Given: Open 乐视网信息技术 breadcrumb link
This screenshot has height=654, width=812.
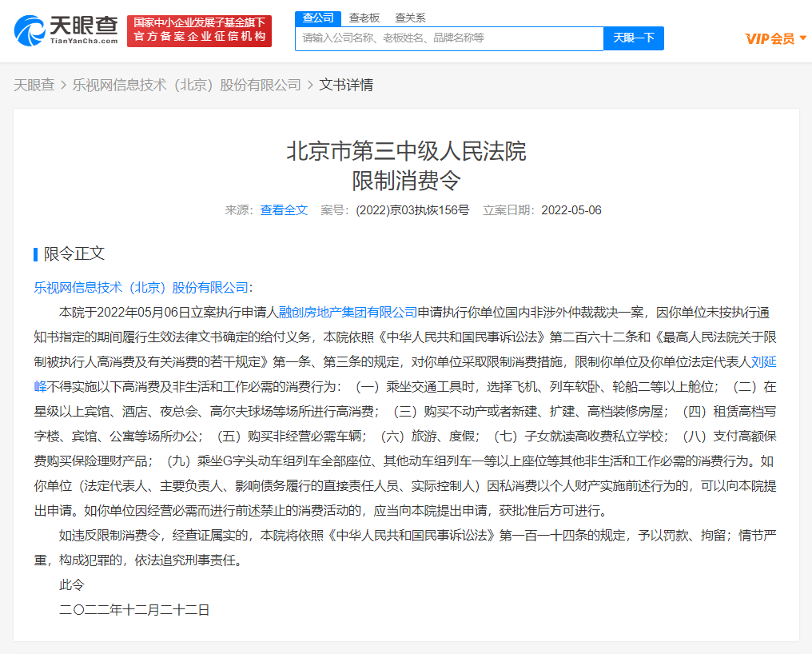Looking at the screenshot, I should [186, 85].
